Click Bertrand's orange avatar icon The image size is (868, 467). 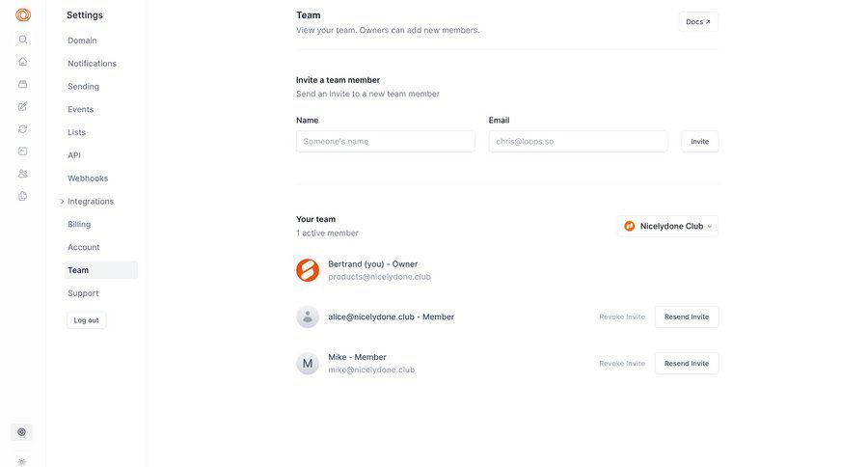tap(308, 270)
